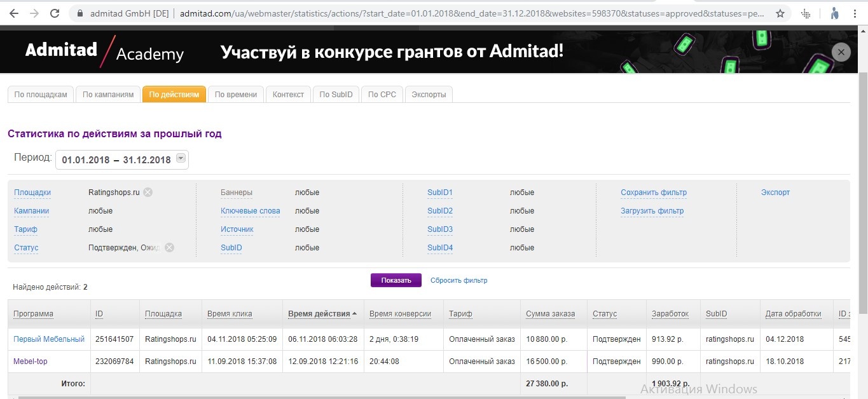
Task: Switch to По CPC tab
Action: point(382,94)
